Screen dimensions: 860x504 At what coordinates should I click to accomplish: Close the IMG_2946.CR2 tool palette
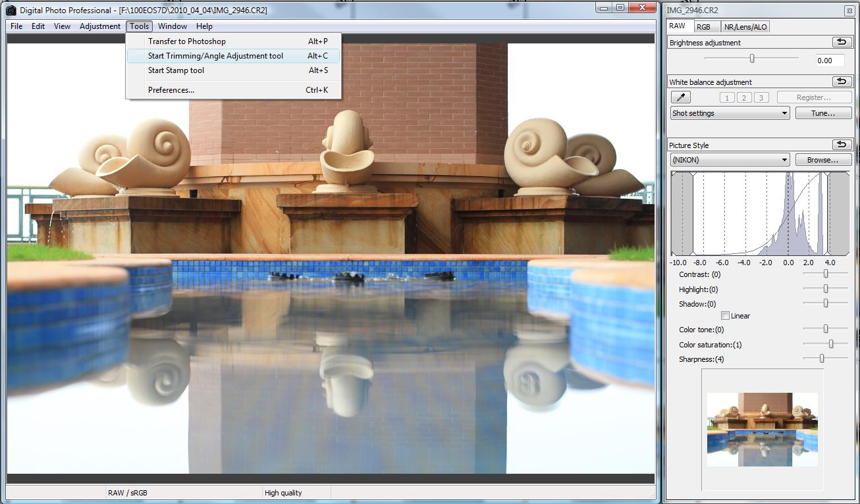(x=849, y=10)
